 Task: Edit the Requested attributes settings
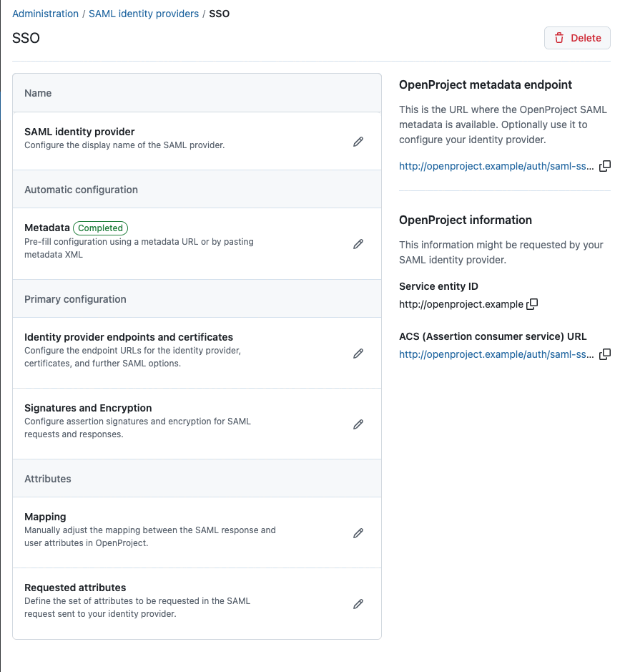[358, 604]
